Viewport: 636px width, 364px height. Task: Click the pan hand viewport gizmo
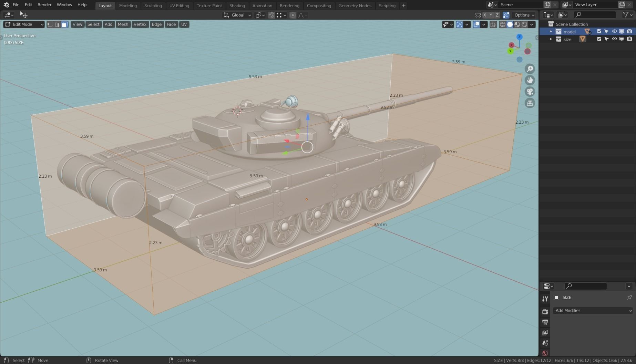530,80
